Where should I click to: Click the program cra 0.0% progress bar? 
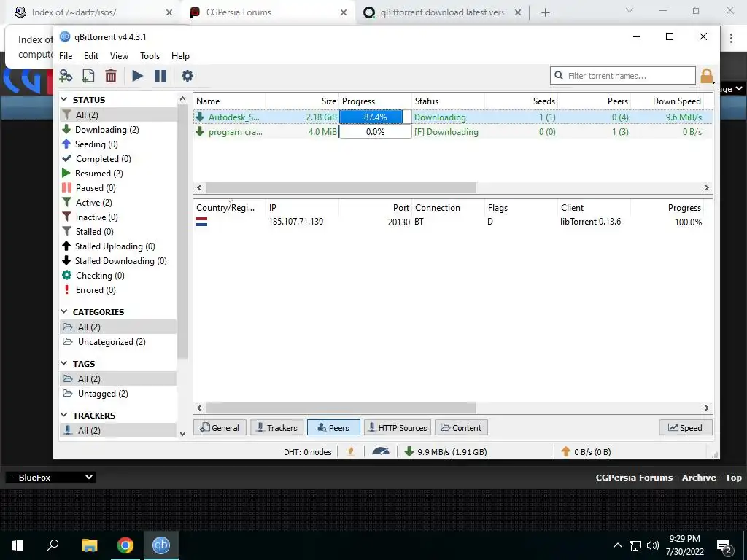[x=376, y=131]
